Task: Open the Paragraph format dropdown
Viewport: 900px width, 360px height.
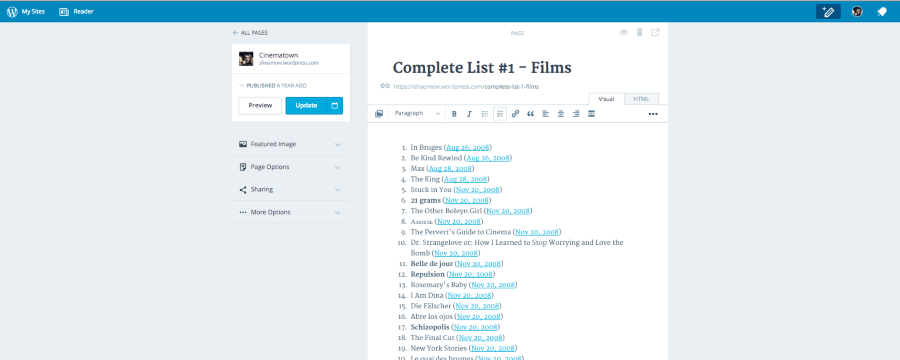Action: (x=417, y=114)
